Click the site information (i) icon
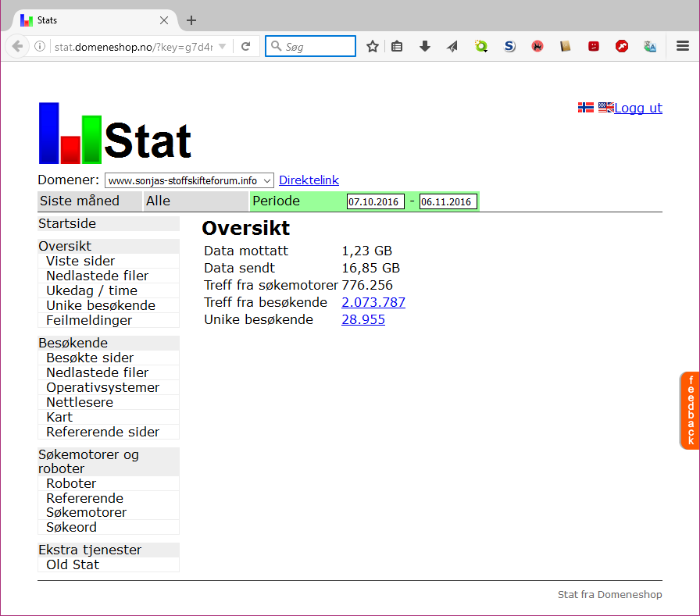The image size is (700, 616). click(x=40, y=46)
